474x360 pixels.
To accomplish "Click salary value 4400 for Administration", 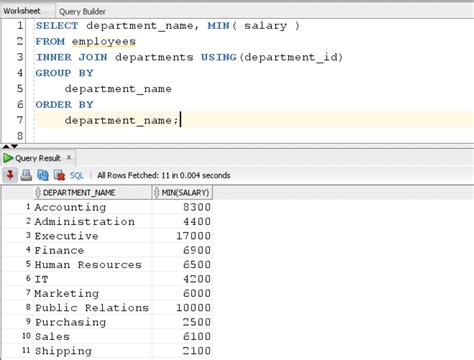I will pyautogui.click(x=182, y=221).
